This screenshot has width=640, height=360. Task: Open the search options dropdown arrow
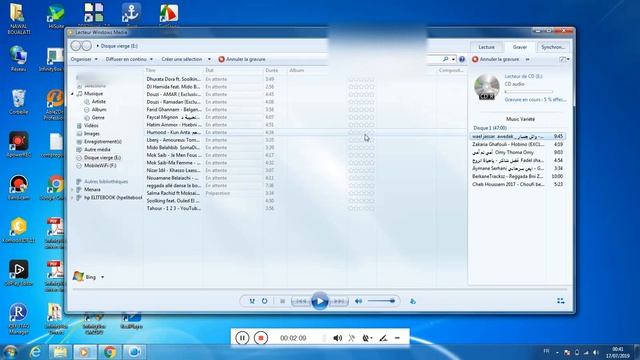tap(453, 60)
